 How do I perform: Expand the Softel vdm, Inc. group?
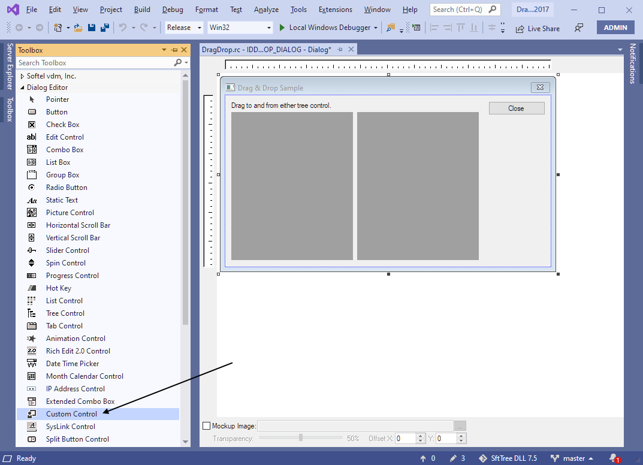(x=22, y=76)
